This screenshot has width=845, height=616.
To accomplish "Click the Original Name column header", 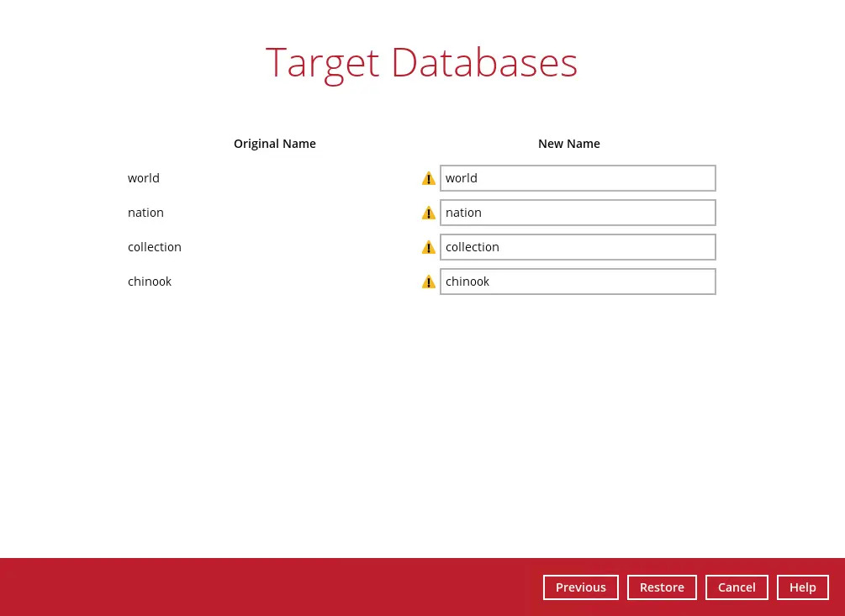I will point(275,144).
